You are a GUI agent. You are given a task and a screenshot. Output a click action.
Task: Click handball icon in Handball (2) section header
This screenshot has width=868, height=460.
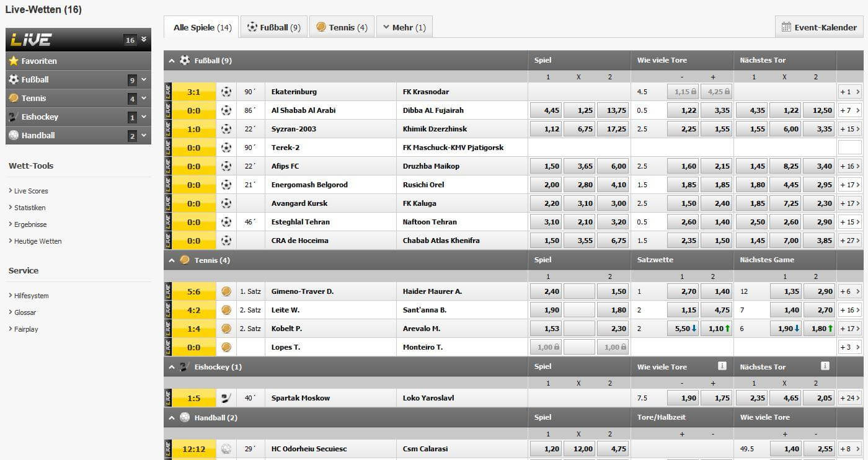point(185,418)
